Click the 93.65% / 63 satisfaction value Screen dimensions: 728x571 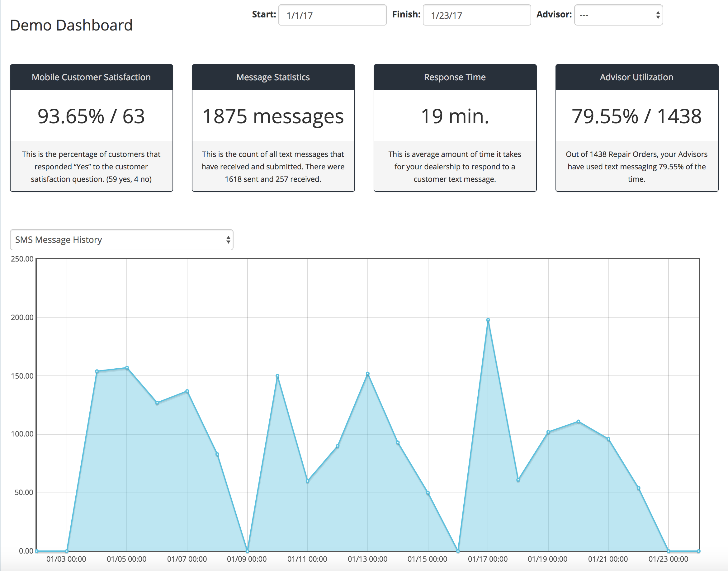(91, 116)
